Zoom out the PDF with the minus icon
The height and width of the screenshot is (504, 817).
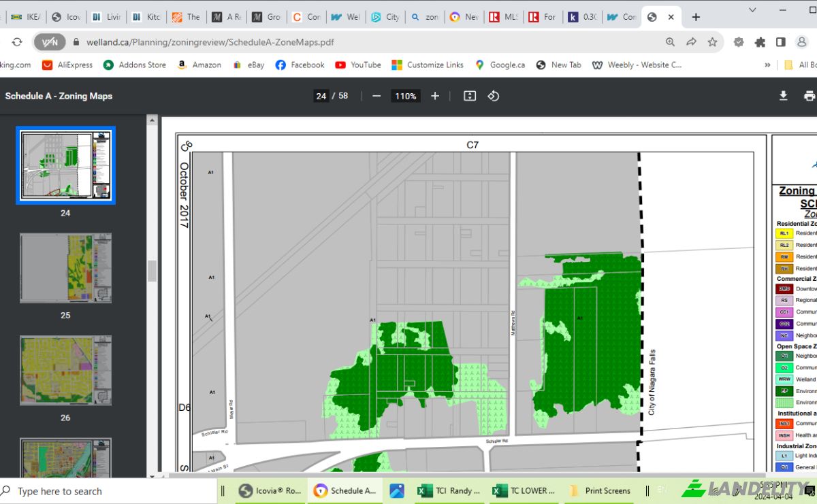(377, 96)
